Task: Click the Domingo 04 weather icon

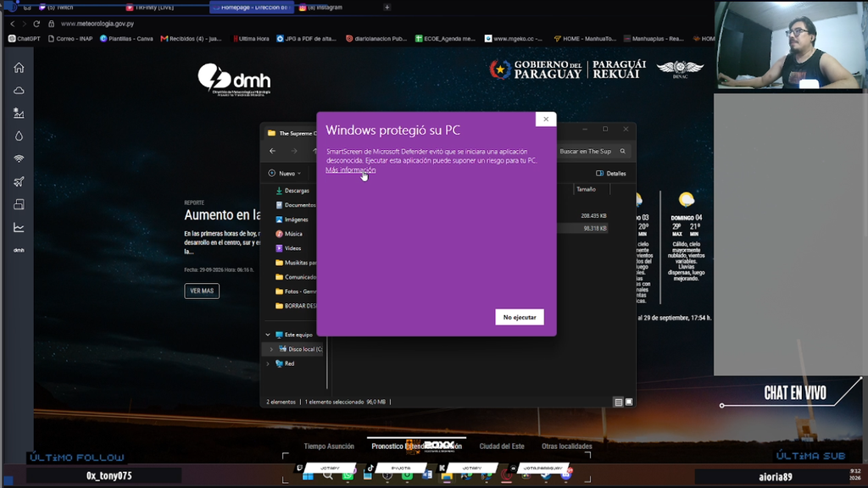Action: click(x=687, y=200)
